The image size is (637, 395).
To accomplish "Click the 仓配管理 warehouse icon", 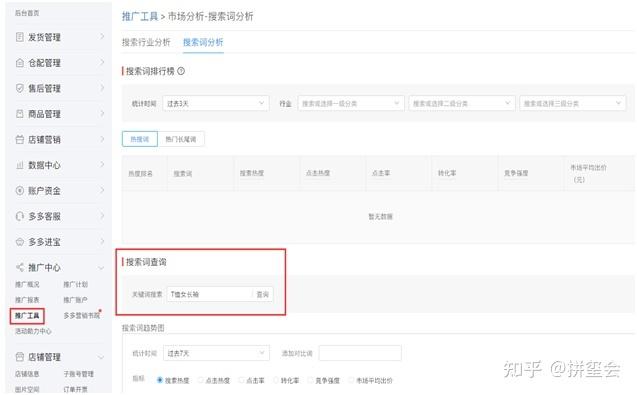I will pos(20,63).
